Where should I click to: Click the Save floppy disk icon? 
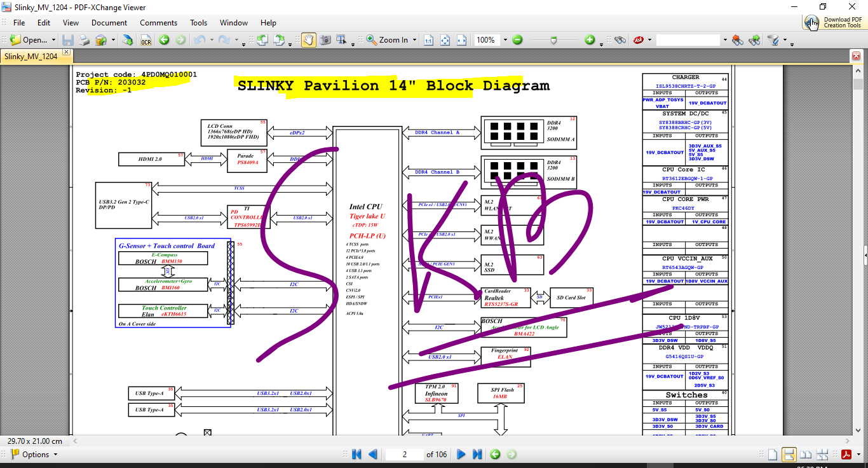tap(68, 40)
